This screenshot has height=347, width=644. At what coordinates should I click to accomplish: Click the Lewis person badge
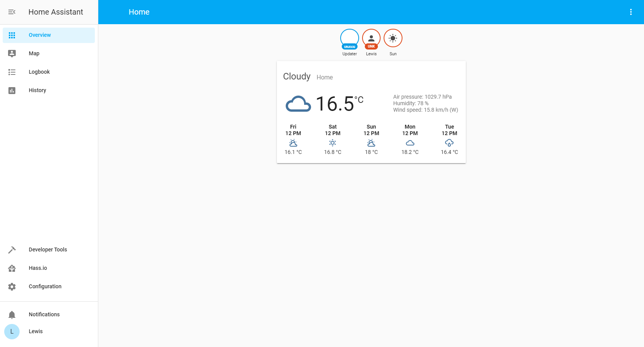371,38
